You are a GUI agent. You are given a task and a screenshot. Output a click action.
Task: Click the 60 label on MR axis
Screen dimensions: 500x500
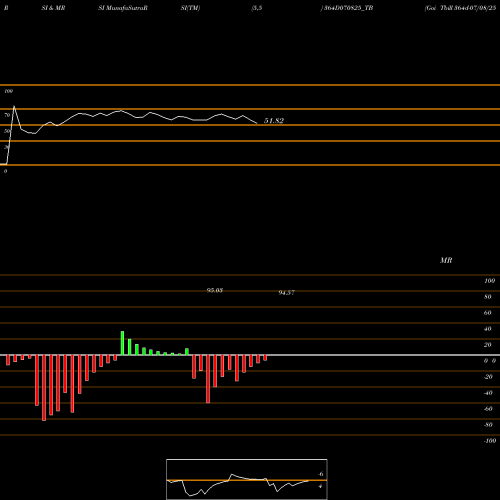[x=488, y=313]
